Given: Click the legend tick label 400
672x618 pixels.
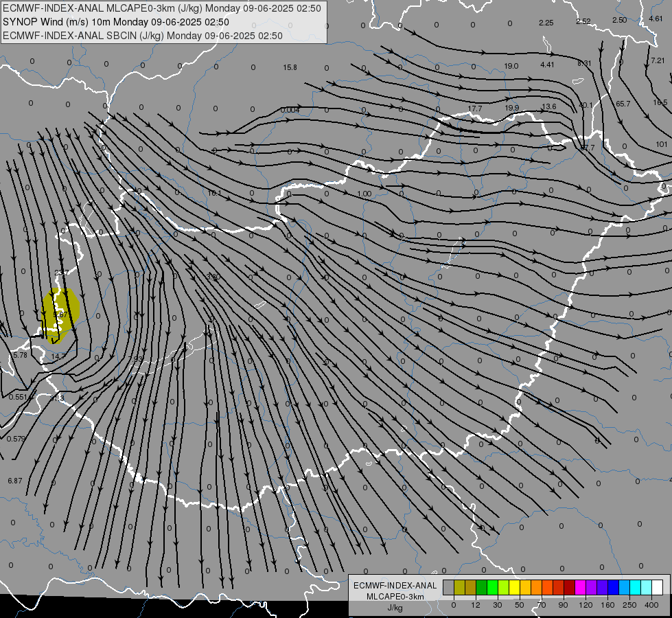Looking at the screenshot, I should (x=651, y=605).
